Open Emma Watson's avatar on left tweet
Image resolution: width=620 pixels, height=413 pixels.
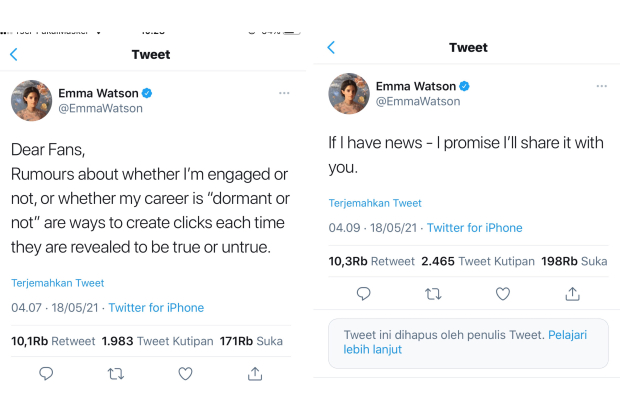click(x=32, y=101)
